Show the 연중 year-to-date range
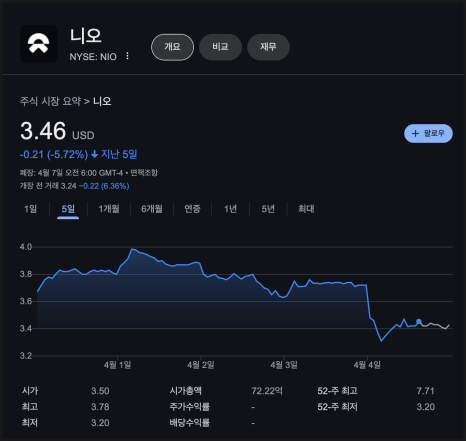The height and width of the screenshot is (441, 466). click(192, 209)
